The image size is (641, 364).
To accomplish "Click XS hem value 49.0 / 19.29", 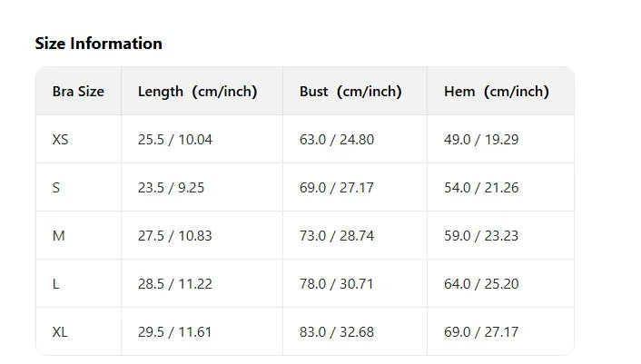I will pyautogui.click(x=481, y=140).
